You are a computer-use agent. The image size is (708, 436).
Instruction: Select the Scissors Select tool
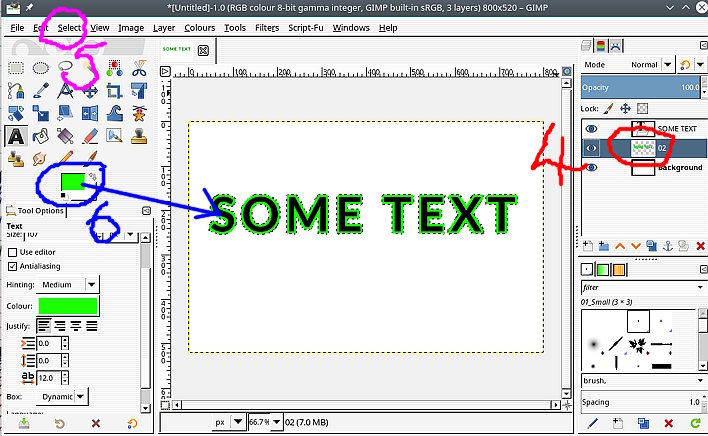(139, 68)
